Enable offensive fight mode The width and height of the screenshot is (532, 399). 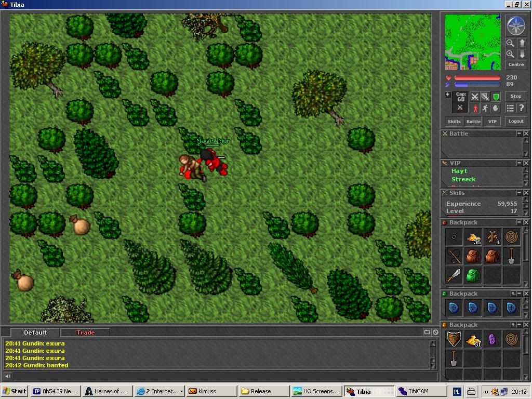(475, 97)
